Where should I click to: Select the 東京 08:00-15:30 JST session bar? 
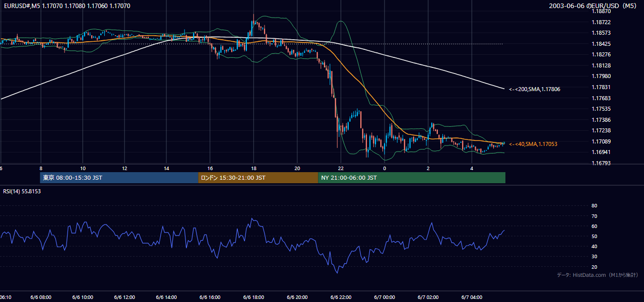pyautogui.click(x=119, y=178)
